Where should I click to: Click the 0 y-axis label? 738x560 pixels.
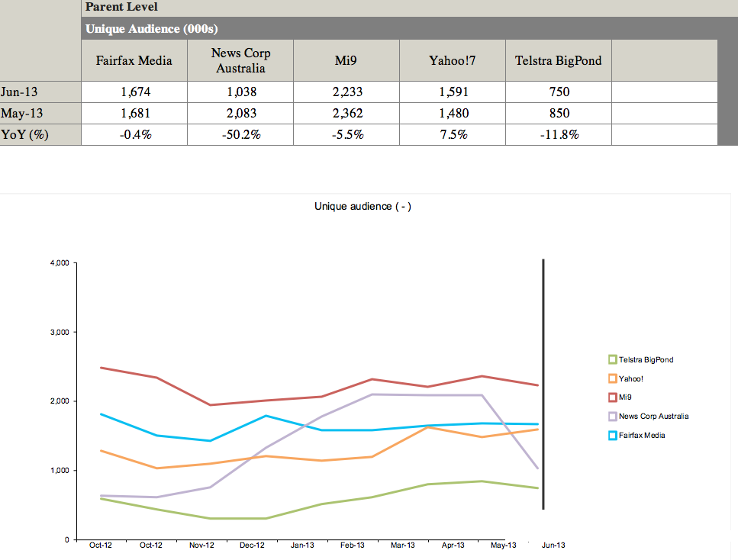click(x=67, y=539)
